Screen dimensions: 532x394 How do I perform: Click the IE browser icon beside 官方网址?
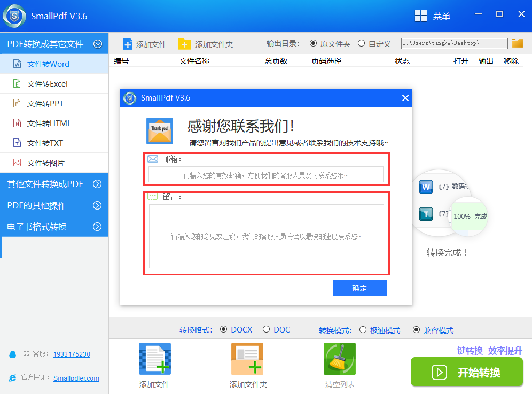click(13, 378)
